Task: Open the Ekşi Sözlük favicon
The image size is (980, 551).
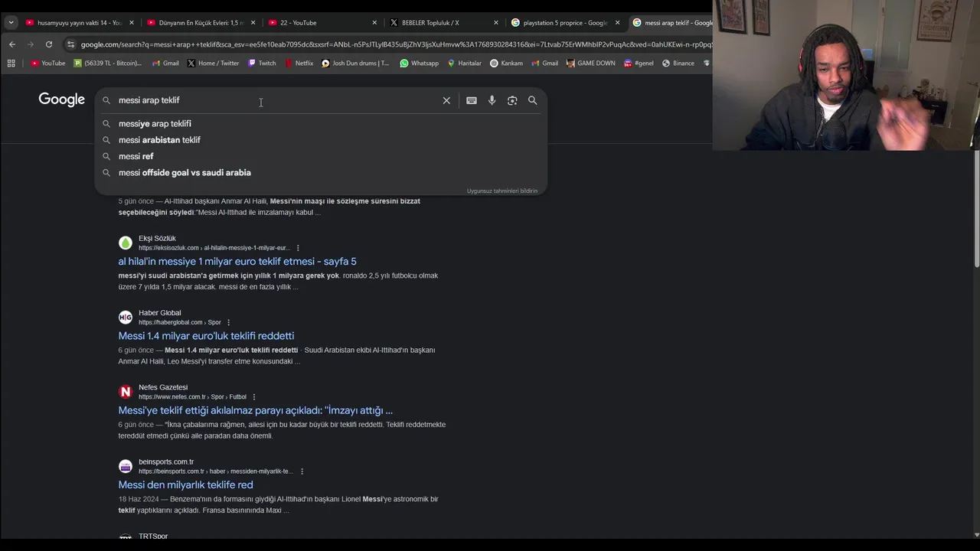Action: click(x=126, y=243)
